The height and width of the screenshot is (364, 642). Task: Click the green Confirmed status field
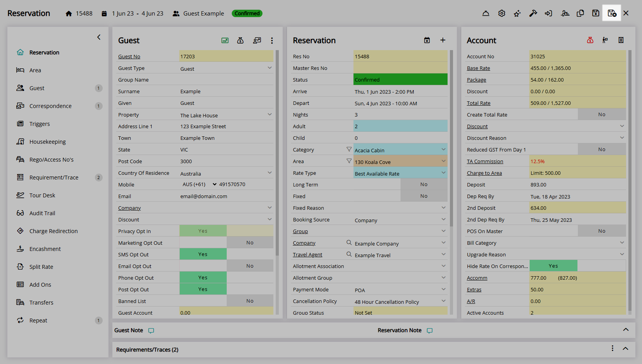click(400, 80)
